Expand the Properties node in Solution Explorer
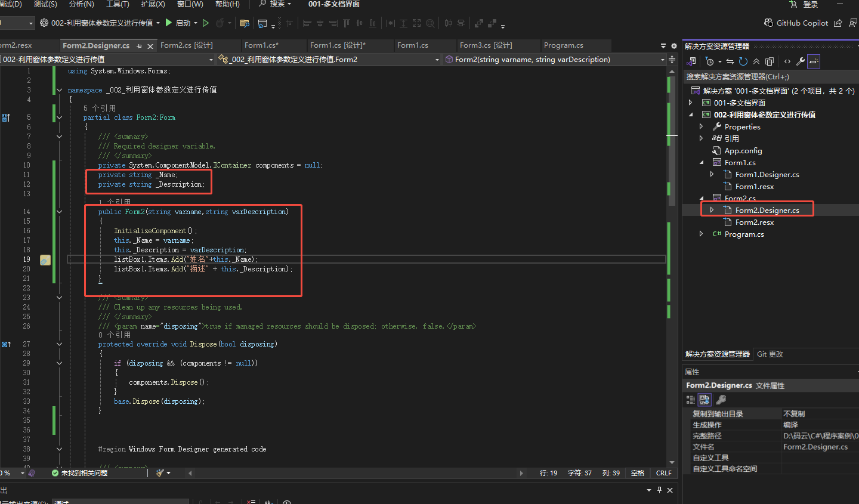The height and width of the screenshot is (504, 859). point(702,126)
